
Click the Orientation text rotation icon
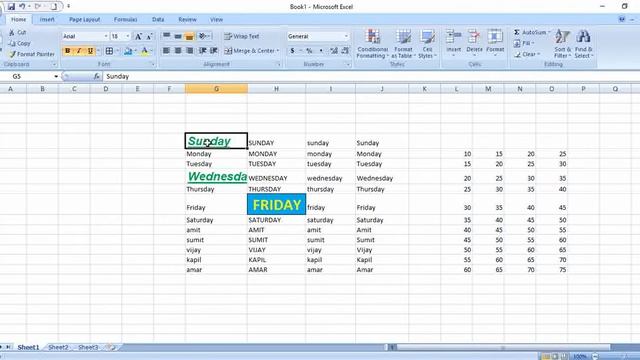click(x=204, y=36)
